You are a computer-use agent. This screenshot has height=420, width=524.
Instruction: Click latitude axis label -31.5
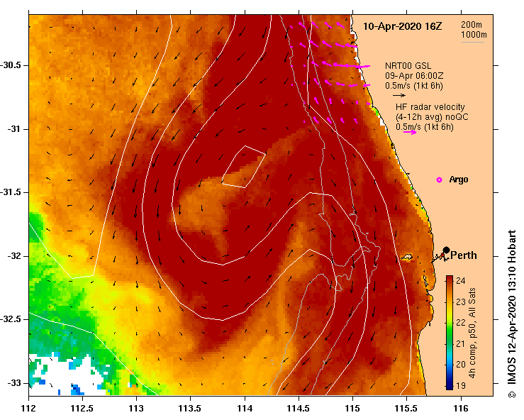(10, 192)
